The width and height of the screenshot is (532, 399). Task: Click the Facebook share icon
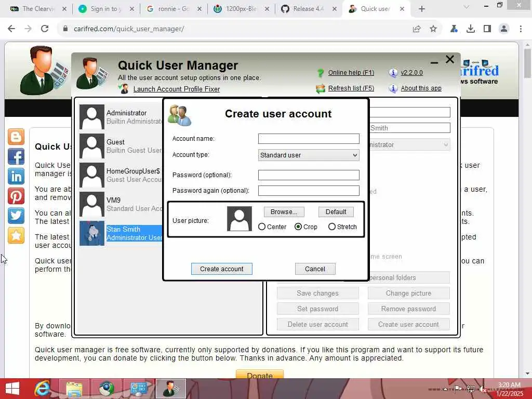coord(16,156)
